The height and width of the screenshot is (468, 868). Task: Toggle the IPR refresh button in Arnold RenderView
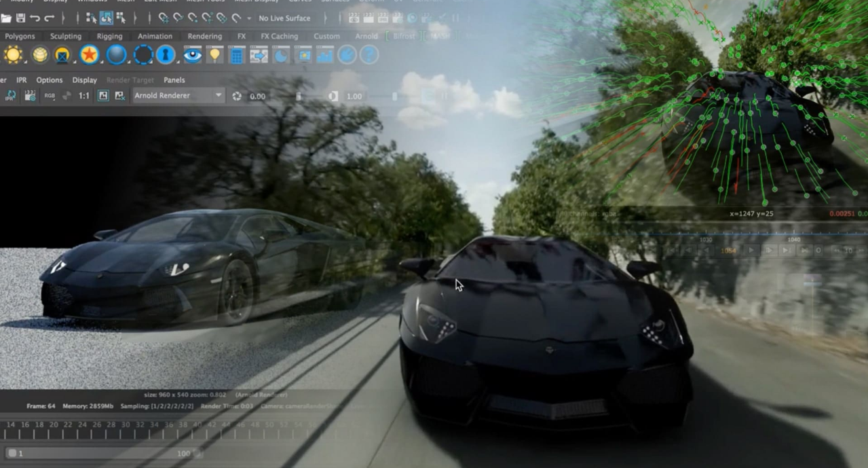(10, 96)
